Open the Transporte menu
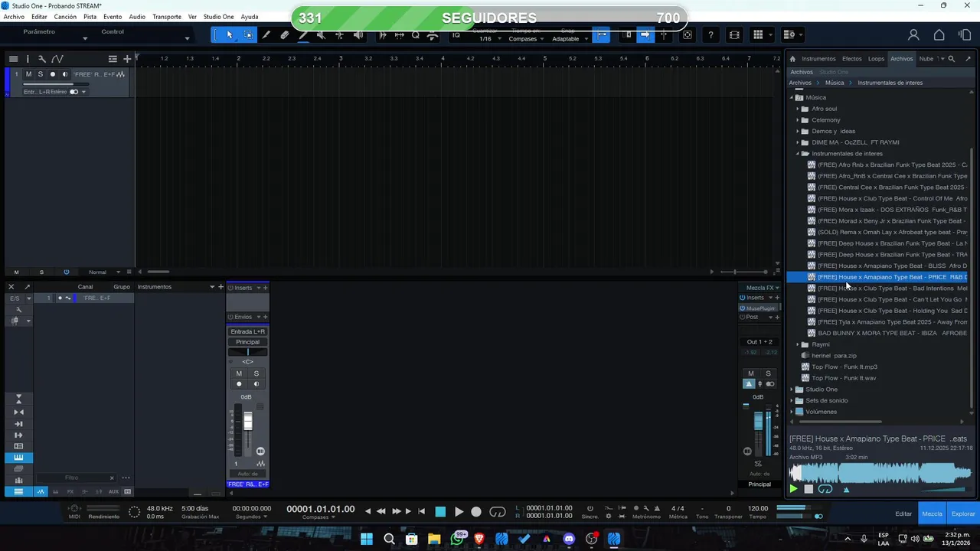 pos(167,17)
